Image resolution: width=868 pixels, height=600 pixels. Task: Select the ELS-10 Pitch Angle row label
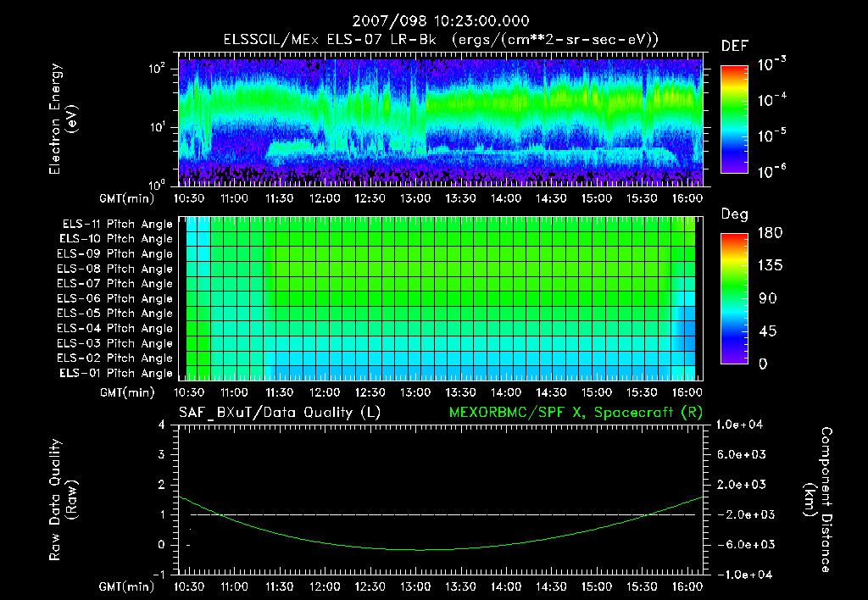[116, 239]
